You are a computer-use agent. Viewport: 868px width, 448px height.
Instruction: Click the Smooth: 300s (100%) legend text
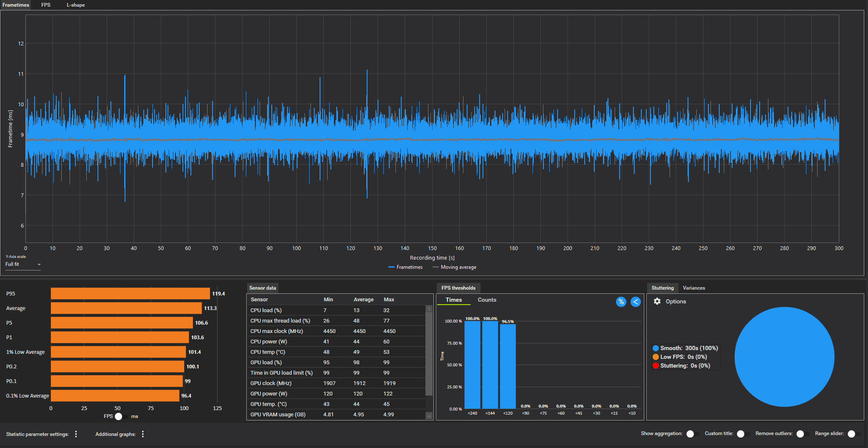pos(689,348)
